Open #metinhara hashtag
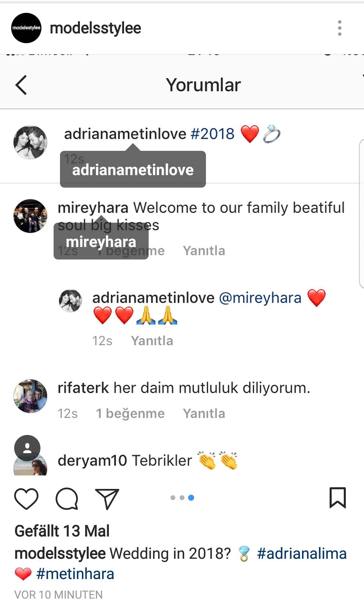Screen dimensions: 364x605 click(75, 574)
